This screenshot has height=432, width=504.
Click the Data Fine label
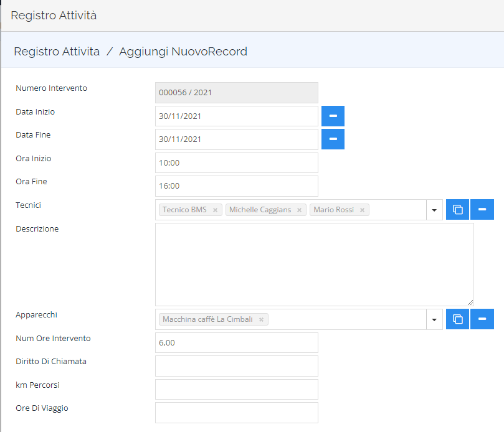pyautogui.click(x=33, y=135)
